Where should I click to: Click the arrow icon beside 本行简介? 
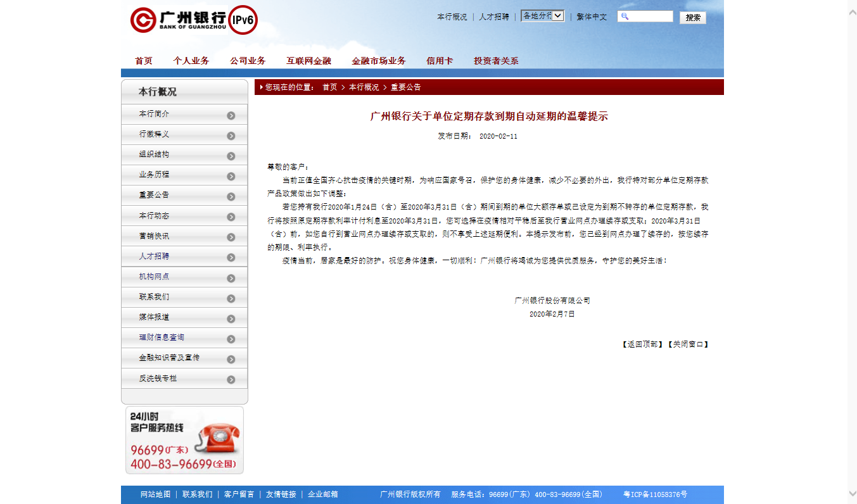tap(231, 115)
